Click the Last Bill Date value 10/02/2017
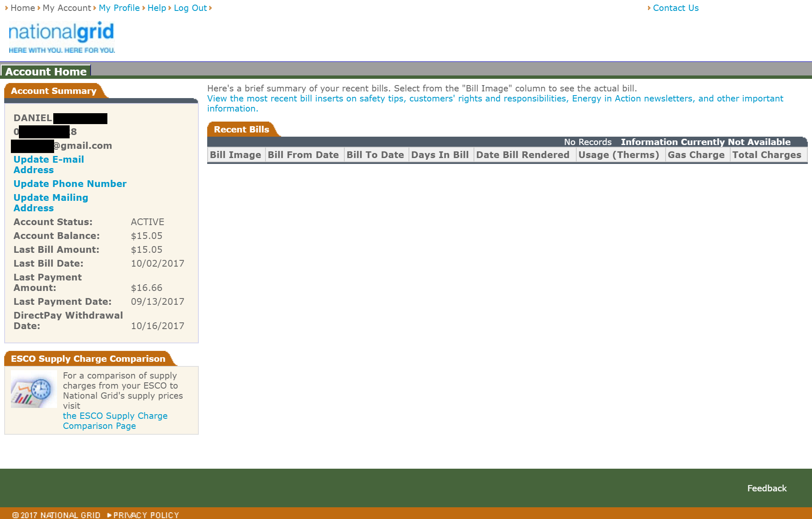This screenshot has height=519, width=812. [158, 263]
